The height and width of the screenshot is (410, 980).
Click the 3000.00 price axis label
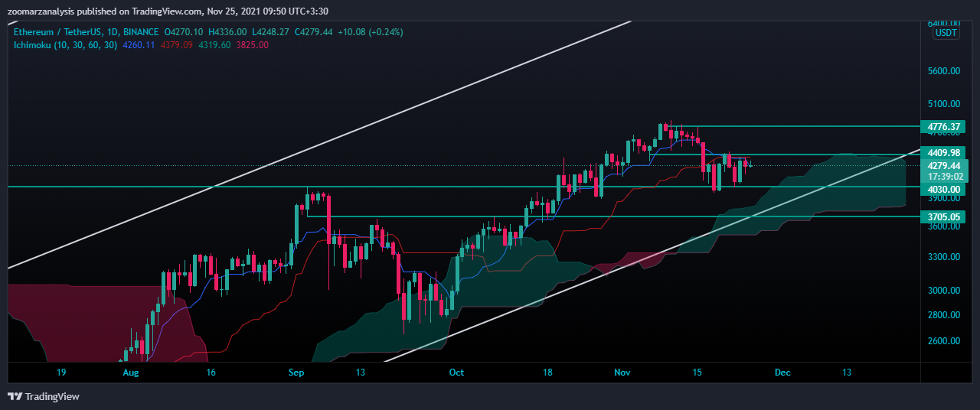click(943, 291)
